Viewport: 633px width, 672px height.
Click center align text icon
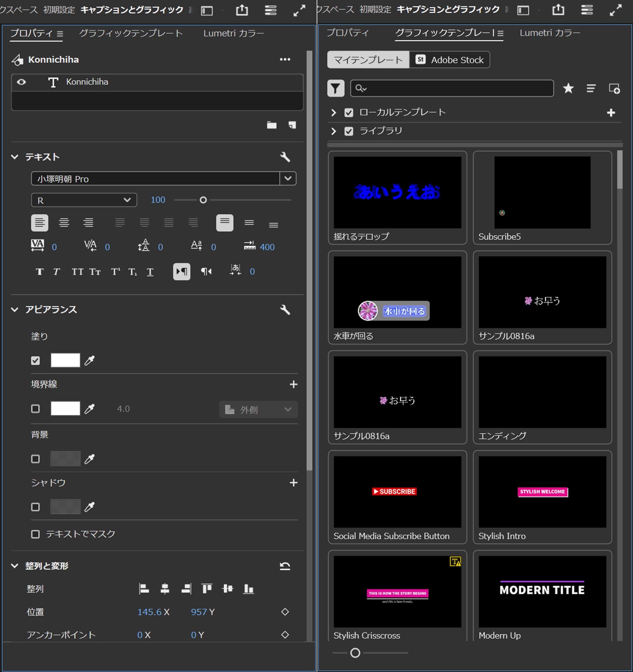tap(64, 223)
